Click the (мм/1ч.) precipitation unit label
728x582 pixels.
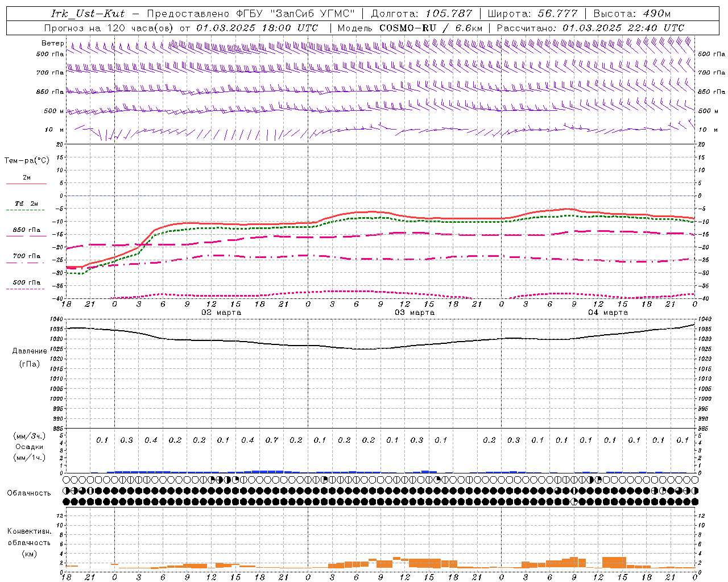point(30,458)
